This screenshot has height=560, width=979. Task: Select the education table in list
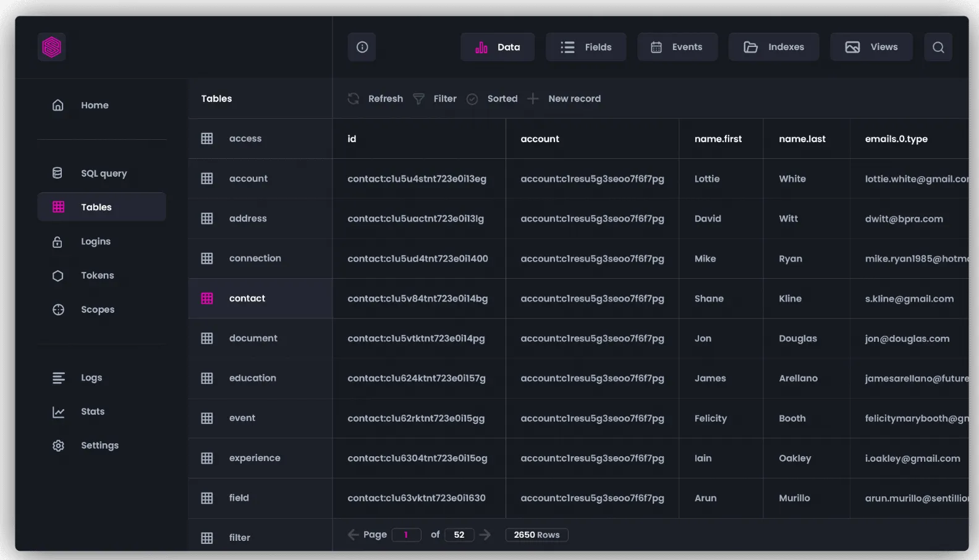(x=252, y=378)
